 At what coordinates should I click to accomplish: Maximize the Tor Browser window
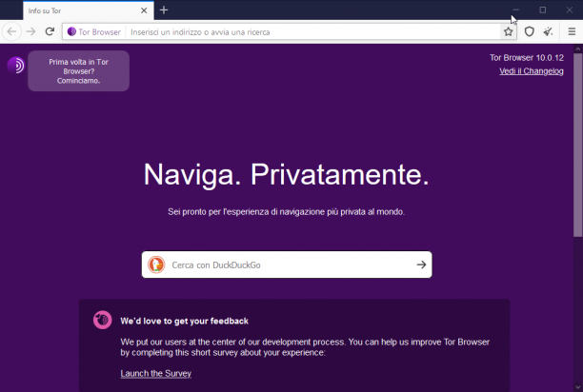[542, 10]
